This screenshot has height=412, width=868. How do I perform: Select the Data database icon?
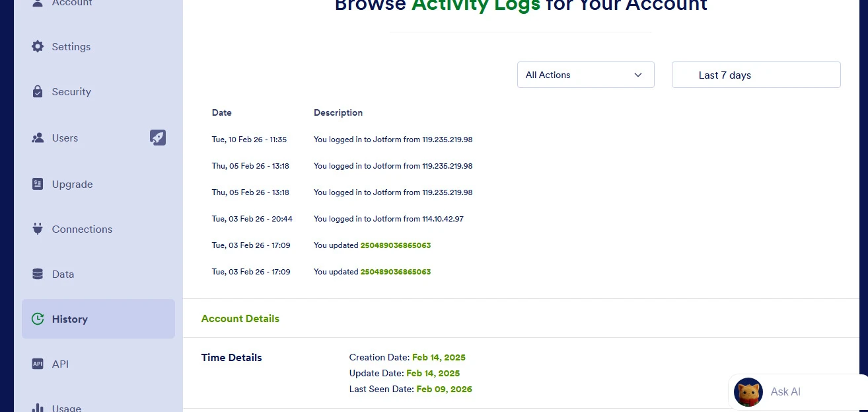pos(38,274)
